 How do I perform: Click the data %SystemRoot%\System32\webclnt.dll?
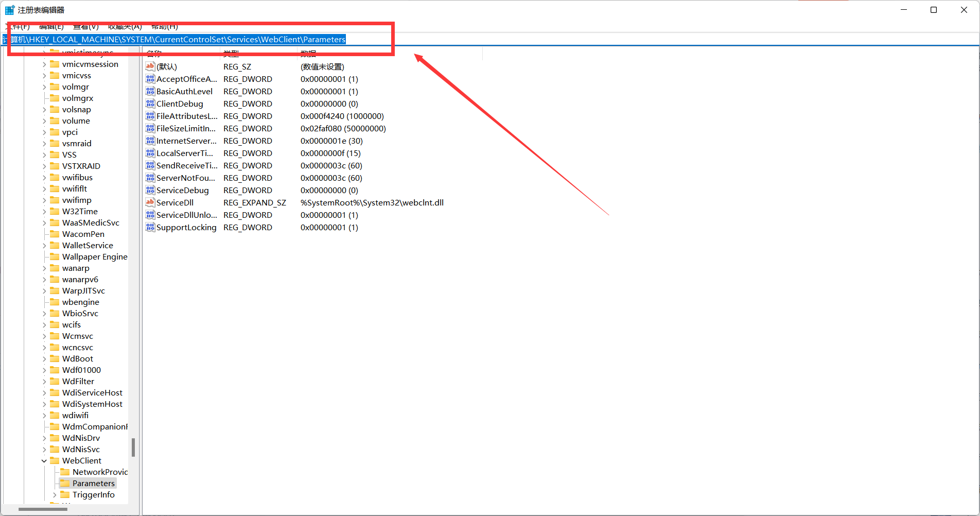pyautogui.click(x=372, y=202)
